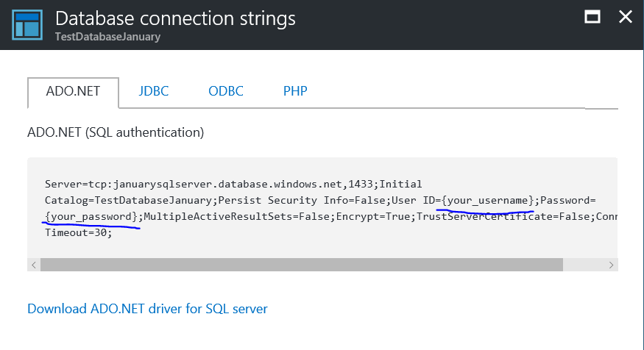Open Download ADO.NET driver for SQL server link
Screen dimensions: 644x350
click(x=147, y=309)
